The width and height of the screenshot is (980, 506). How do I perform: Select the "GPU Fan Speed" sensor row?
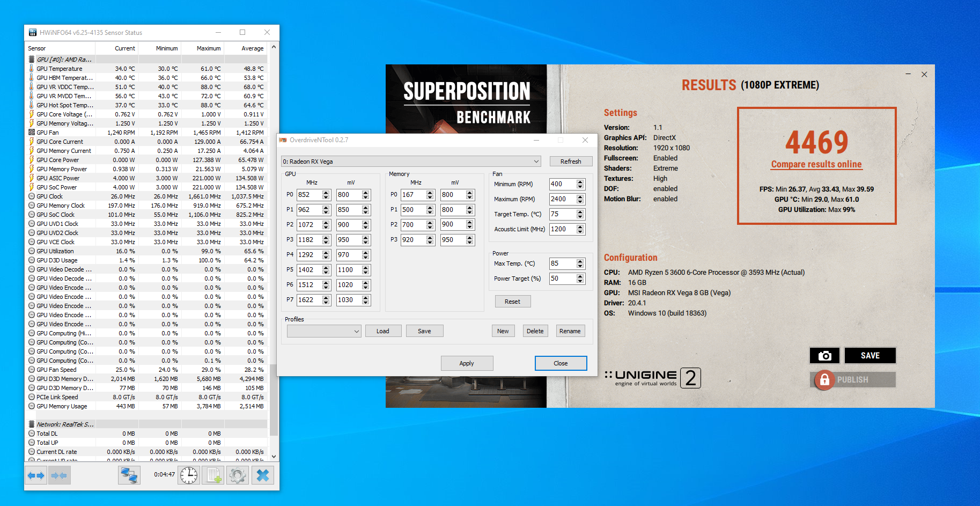click(x=147, y=370)
